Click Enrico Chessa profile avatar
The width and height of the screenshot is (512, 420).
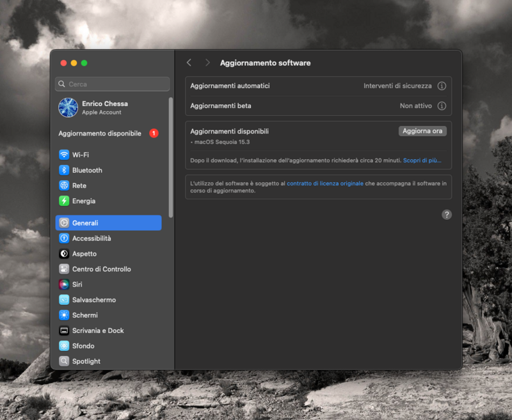[x=68, y=107]
